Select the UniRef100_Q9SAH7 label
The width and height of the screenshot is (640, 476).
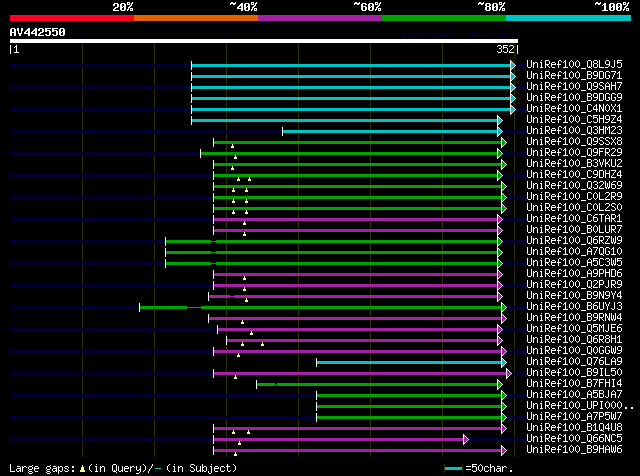coord(574,87)
